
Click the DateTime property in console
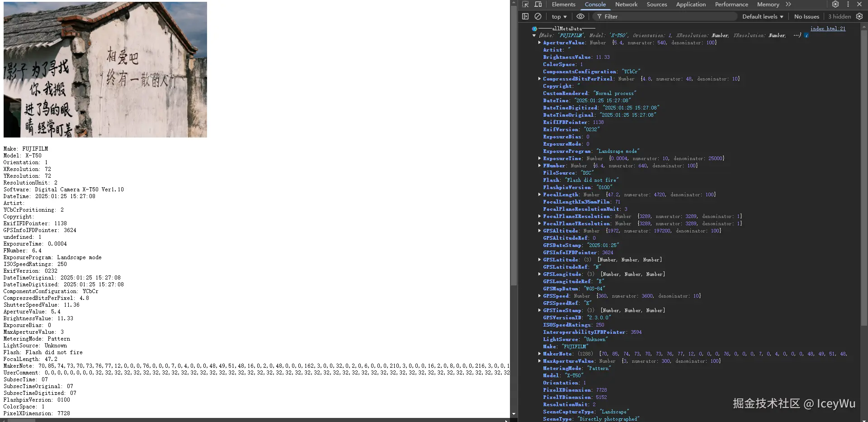pyautogui.click(x=587, y=100)
